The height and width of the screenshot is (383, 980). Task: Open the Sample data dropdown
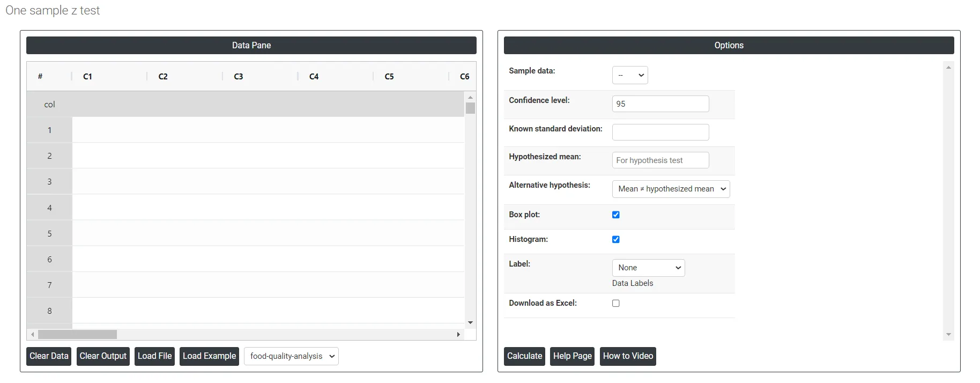[630, 75]
